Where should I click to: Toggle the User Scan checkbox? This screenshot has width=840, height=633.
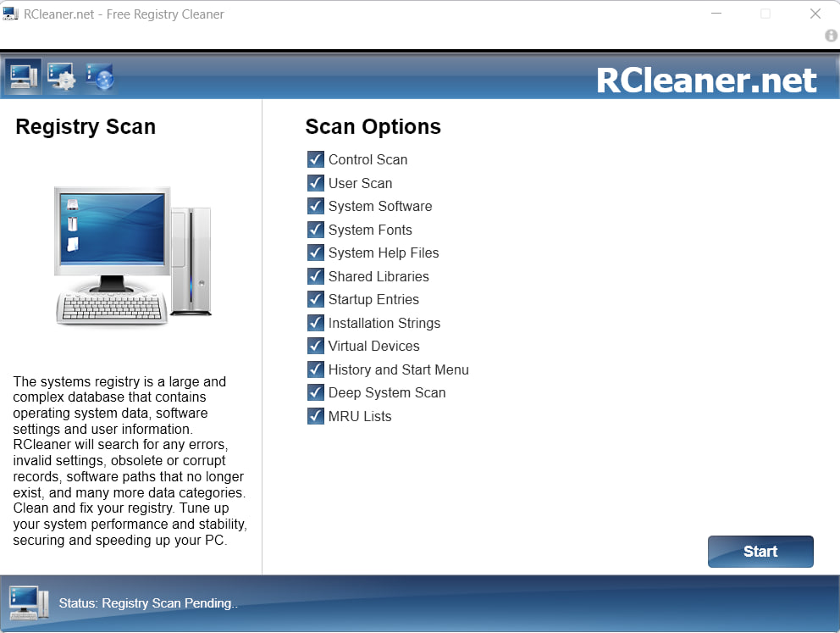coord(316,183)
